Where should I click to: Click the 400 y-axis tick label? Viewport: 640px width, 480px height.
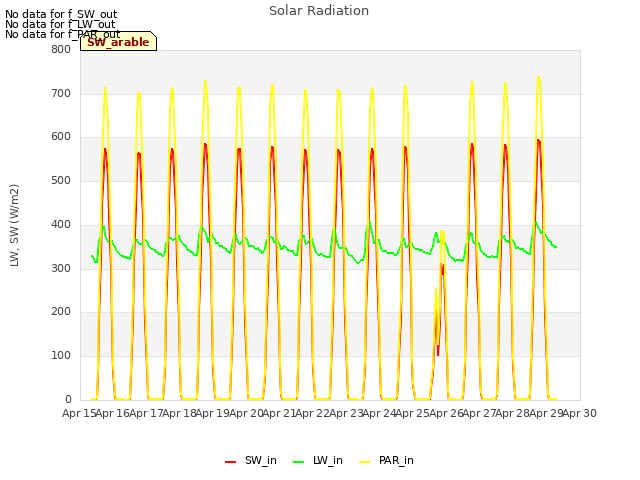pos(61,224)
